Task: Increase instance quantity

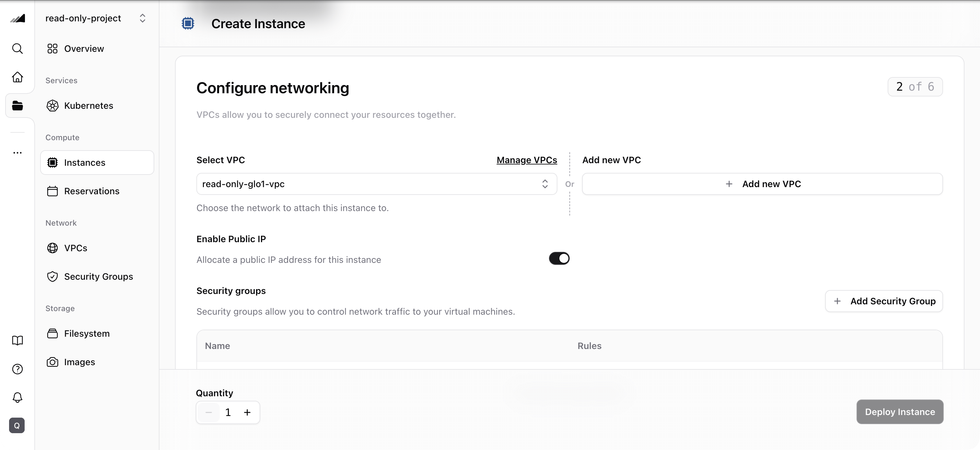Action: coord(247,412)
